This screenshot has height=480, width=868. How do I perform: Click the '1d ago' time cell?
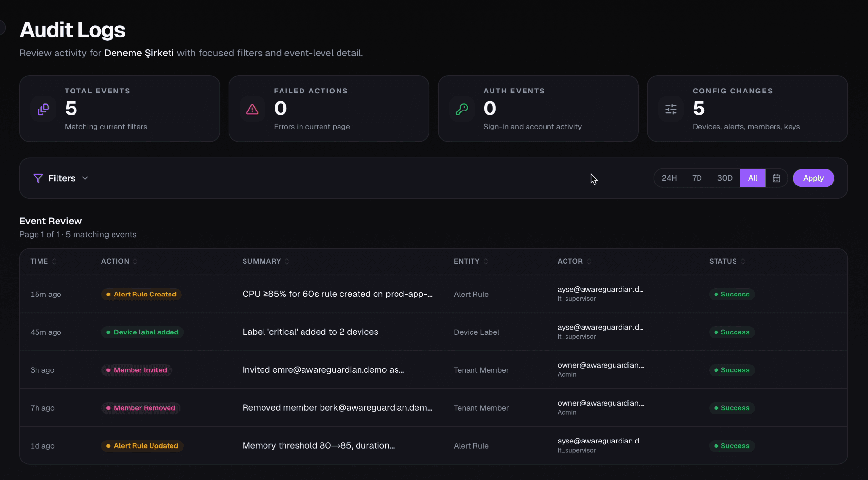click(42, 446)
